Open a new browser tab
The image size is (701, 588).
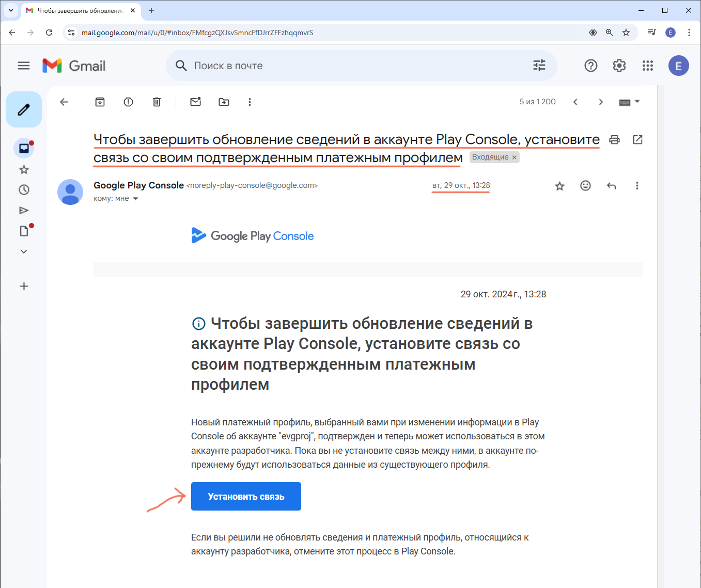coord(151,10)
